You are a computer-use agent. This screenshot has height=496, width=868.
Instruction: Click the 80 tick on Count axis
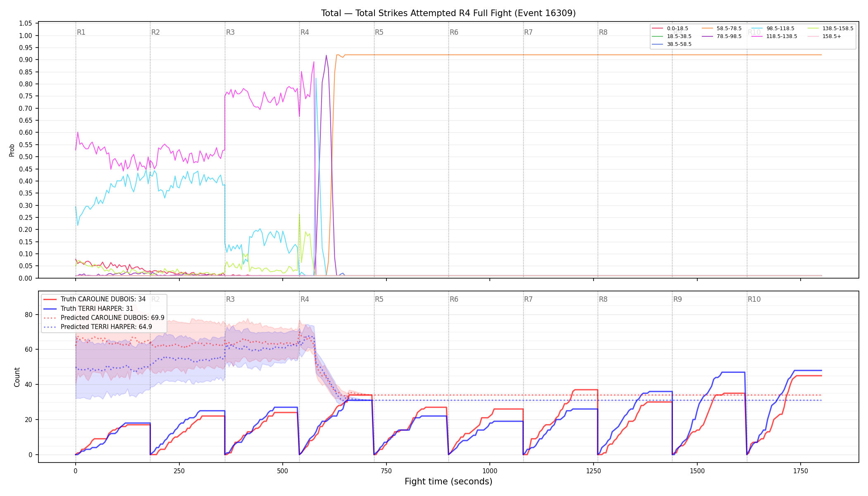point(29,315)
